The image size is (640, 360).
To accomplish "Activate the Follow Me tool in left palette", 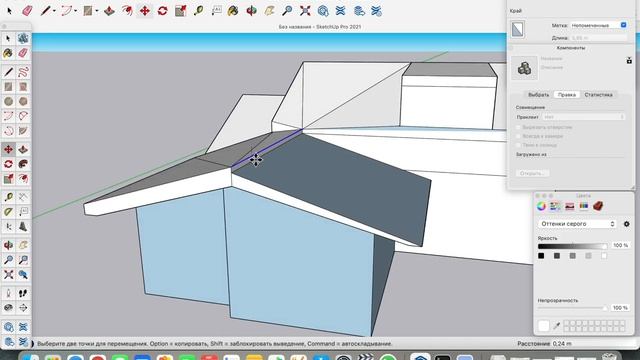I will 23,164.
